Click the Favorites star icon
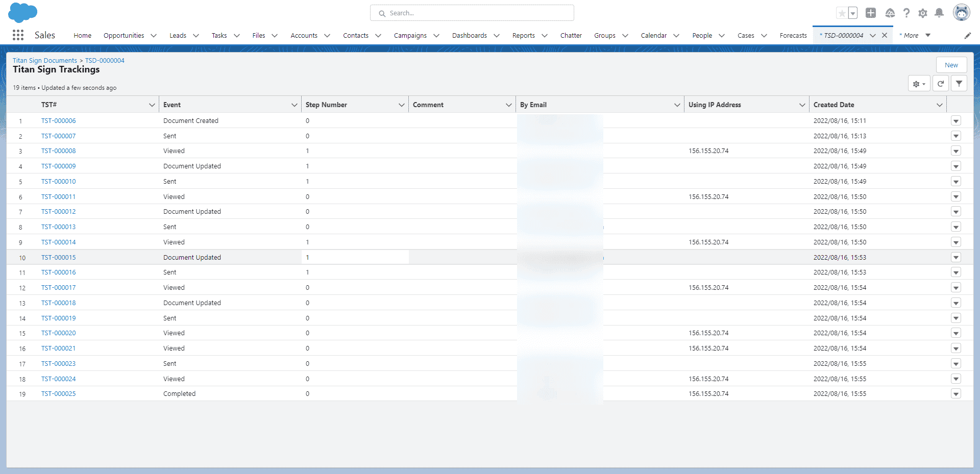Image resolution: width=980 pixels, height=474 pixels. pyautogui.click(x=842, y=13)
